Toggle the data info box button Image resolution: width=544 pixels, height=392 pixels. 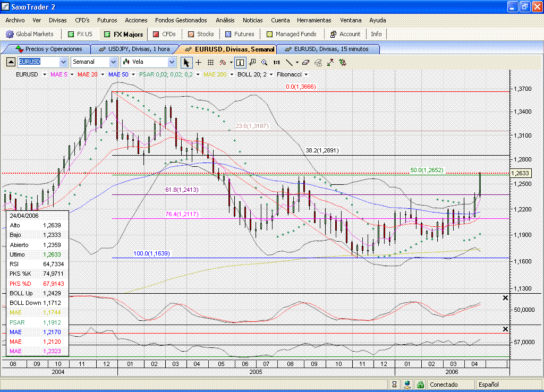(240, 63)
